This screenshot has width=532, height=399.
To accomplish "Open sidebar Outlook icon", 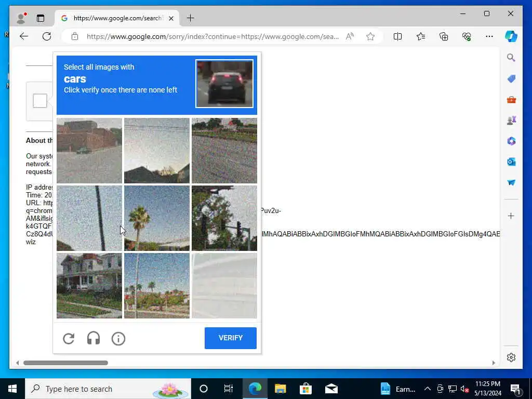I will (x=511, y=162).
